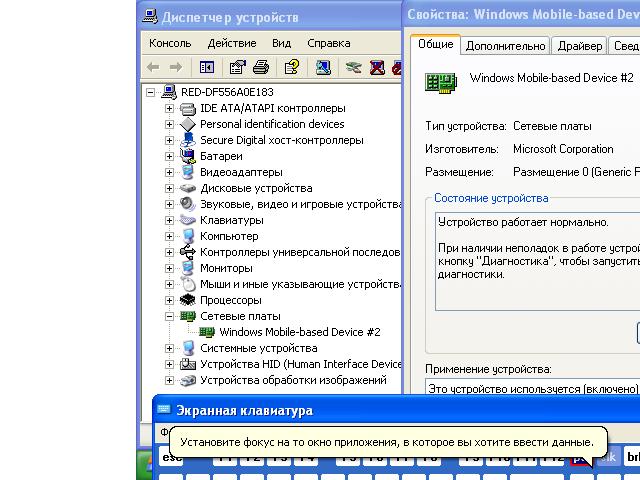Click the Экранная клавиатура title bar keyboard icon
Image resolution: width=640 pixels, height=480 pixels.
point(164,410)
